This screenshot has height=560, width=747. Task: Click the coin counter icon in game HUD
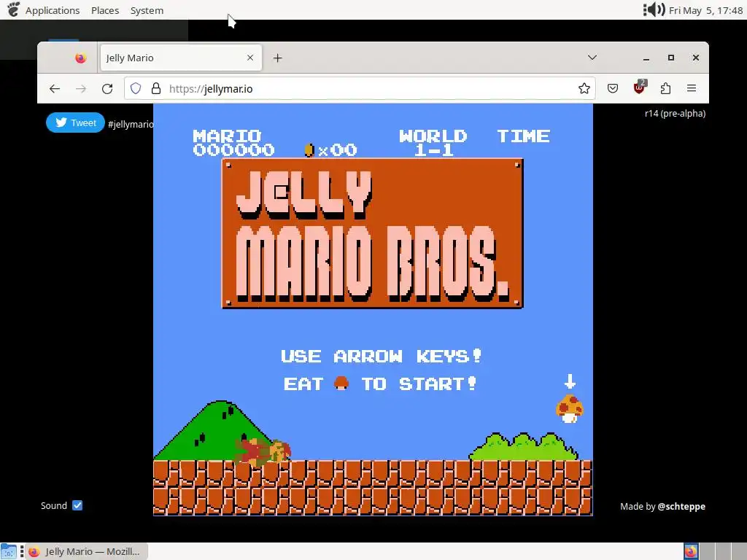point(309,150)
